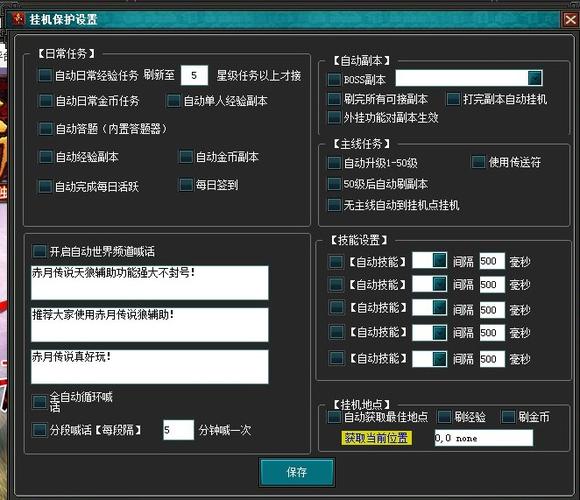
Task: Click the red app icon in title bar
Action: pyautogui.click(x=18, y=18)
